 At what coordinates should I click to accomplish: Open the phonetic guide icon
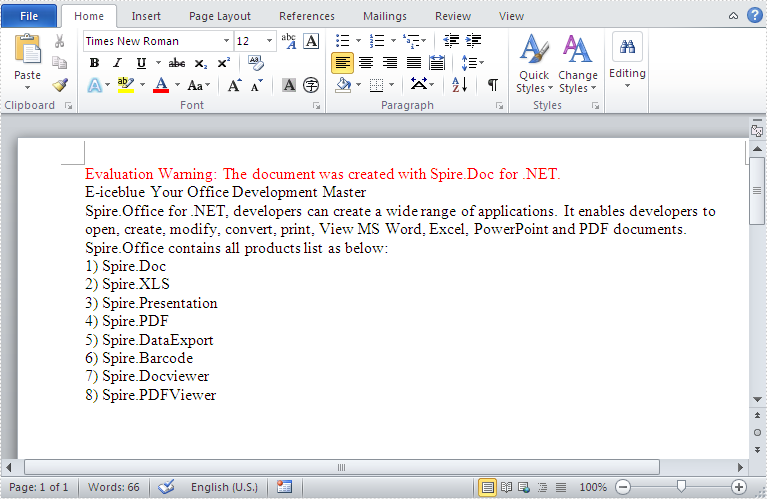click(x=289, y=41)
